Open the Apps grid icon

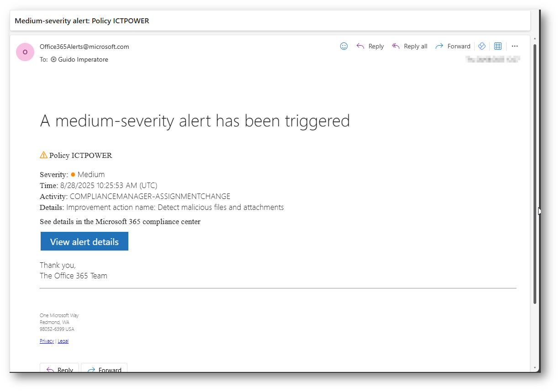click(x=498, y=46)
